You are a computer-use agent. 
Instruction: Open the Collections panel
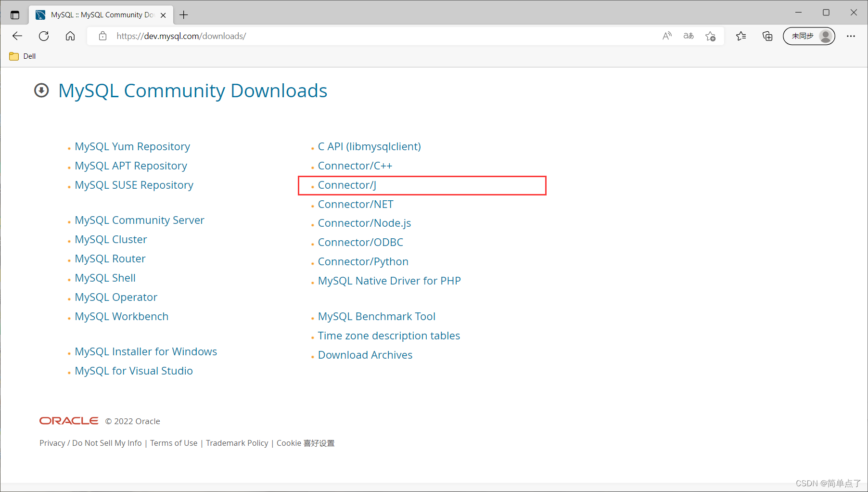click(x=767, y=36)
